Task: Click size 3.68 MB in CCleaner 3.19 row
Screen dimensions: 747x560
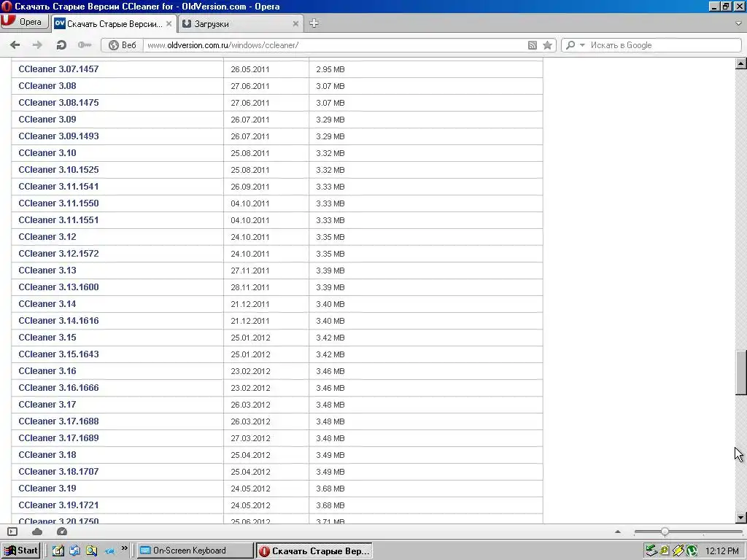Action: (x=330, y=489)
